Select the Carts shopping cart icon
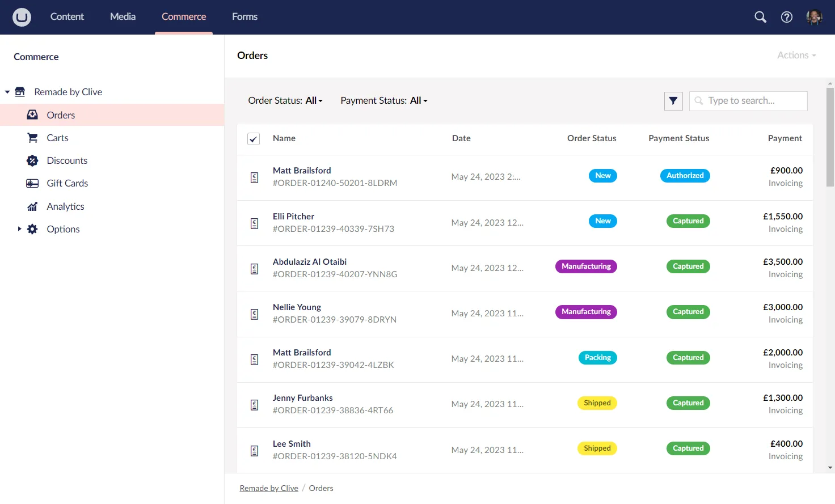 (32, 137)
